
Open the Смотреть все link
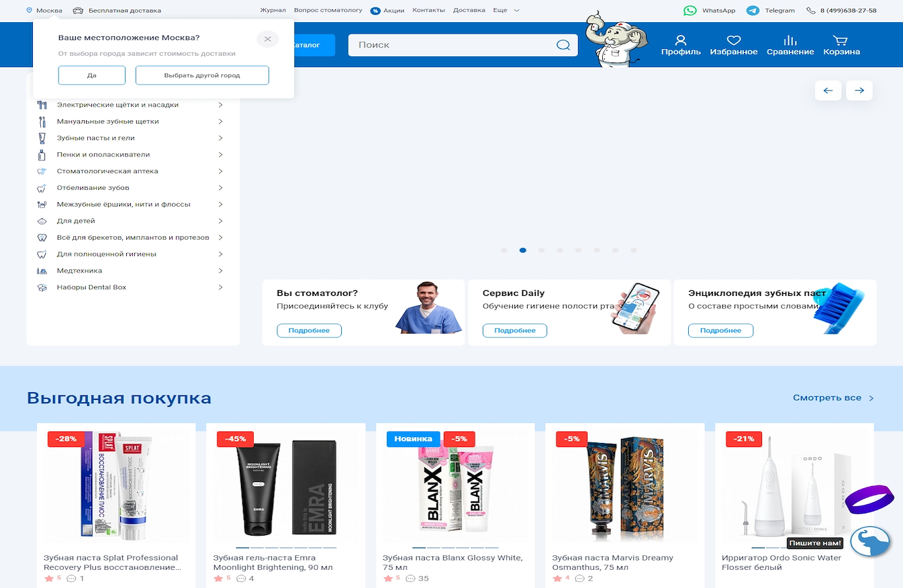(833, 398)
